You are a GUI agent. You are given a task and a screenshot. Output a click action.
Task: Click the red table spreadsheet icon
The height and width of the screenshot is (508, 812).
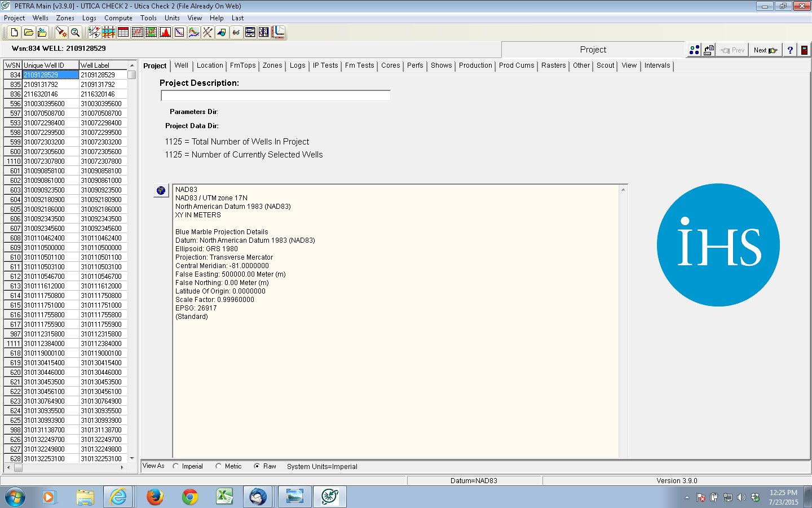(123, 32)
